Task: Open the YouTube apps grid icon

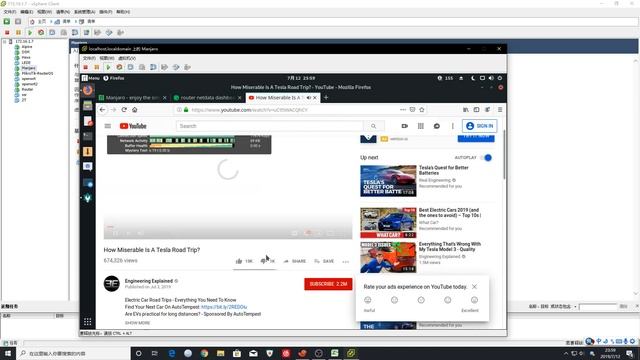Action: pos(421,126)
